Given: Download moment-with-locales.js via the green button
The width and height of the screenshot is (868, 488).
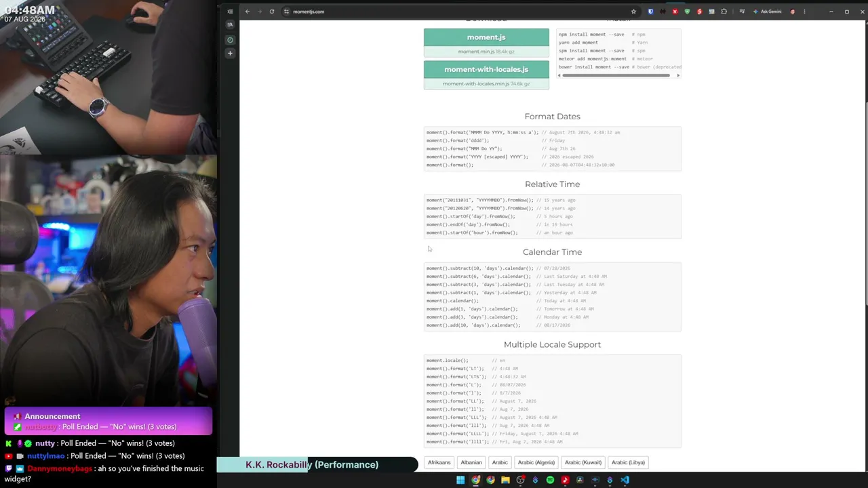Looking at the screenshot, I should click(x=486, y=69).
